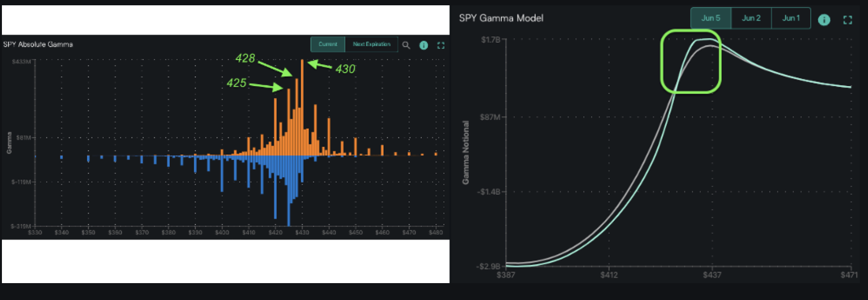Click the Gamma Notional axis title
Viewport: 868px width, 300px height.
(x=466, y=152)
